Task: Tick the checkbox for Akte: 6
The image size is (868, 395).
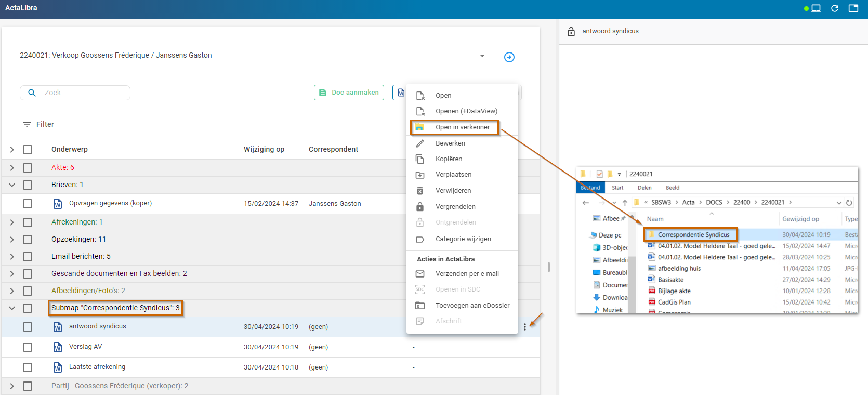Action: [28, 168]
